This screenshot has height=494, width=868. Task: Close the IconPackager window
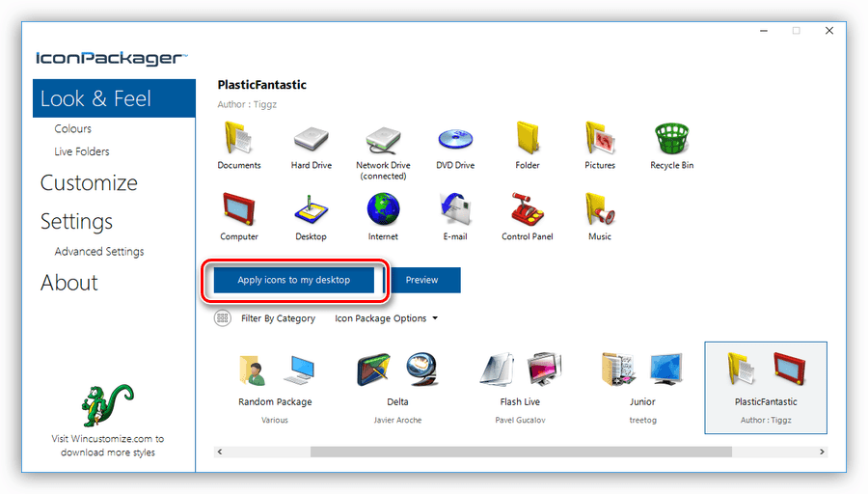click(x=829, y=31)
